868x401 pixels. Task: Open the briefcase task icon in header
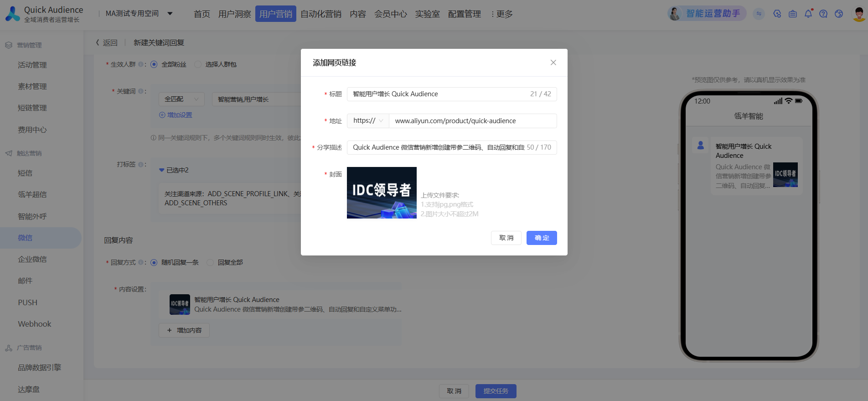click(x=793, y=14)
